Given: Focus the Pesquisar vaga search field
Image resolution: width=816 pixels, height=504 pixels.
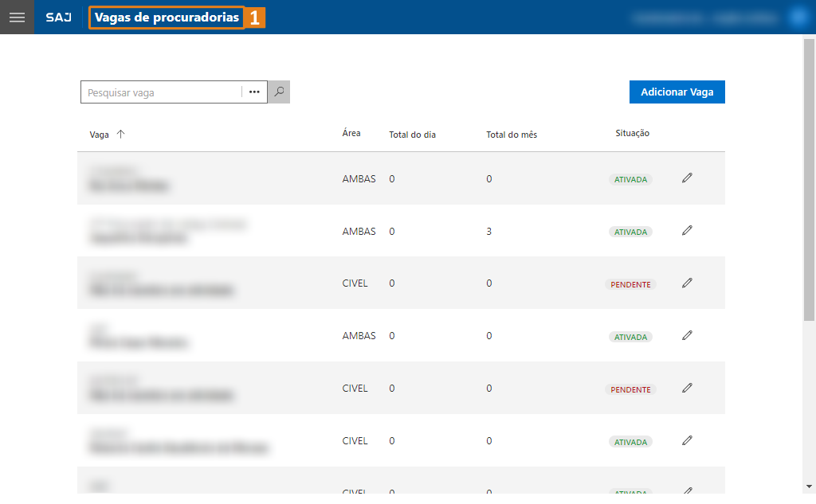Looking at the screenshot, I should click(161, 92).
